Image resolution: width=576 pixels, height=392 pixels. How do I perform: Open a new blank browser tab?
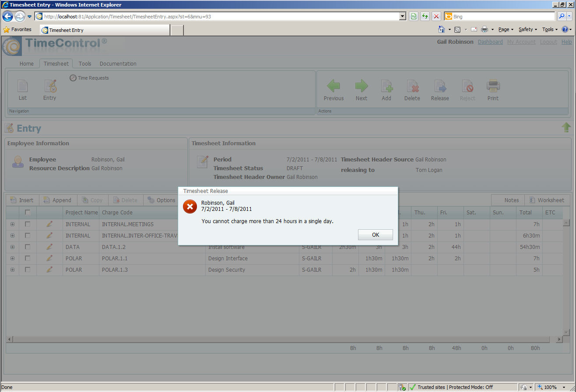pos(177,30)
